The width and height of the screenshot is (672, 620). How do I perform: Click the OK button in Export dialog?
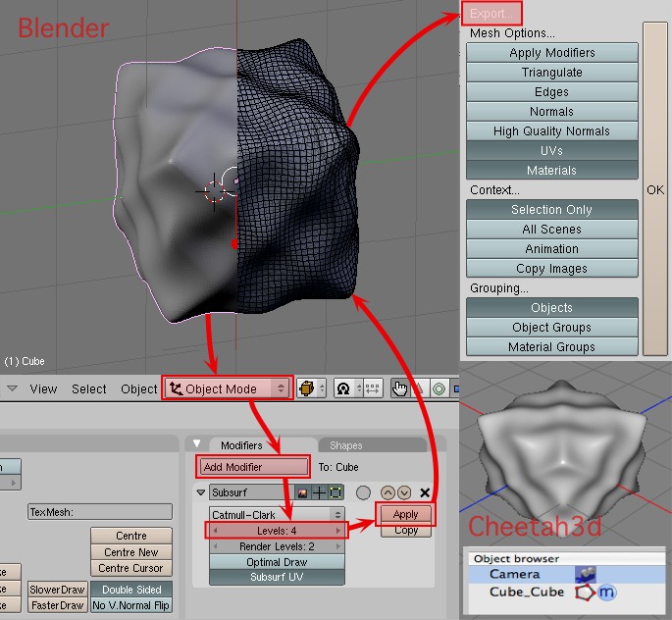(655, 189)
